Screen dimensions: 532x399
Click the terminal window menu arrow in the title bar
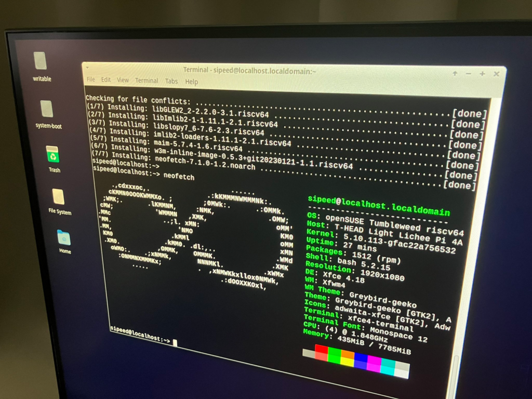click(87, 68)
